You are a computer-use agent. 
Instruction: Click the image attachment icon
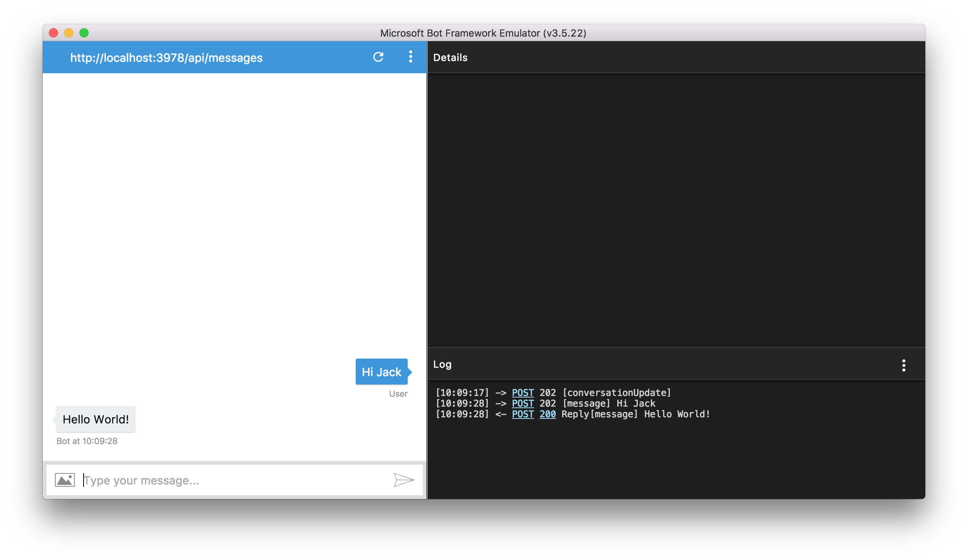[64, 480]
